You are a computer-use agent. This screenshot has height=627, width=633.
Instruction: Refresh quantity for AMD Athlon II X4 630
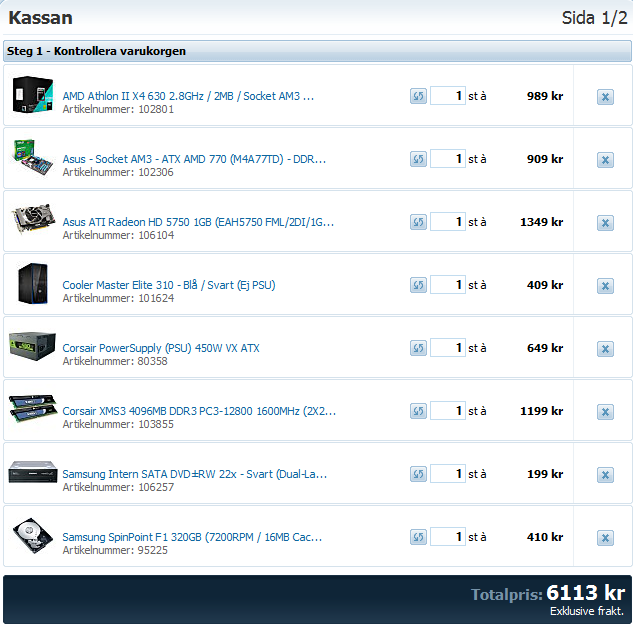tap(418, 96)
